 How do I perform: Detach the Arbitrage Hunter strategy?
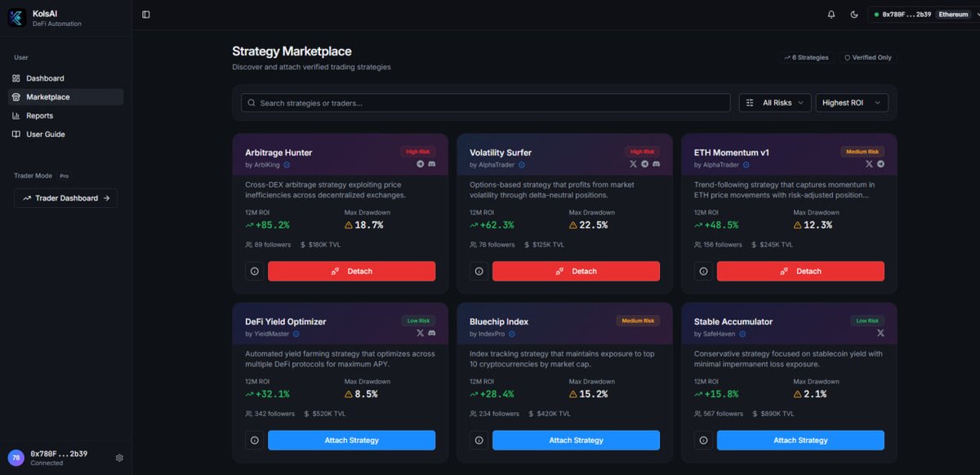click(351, 271)
